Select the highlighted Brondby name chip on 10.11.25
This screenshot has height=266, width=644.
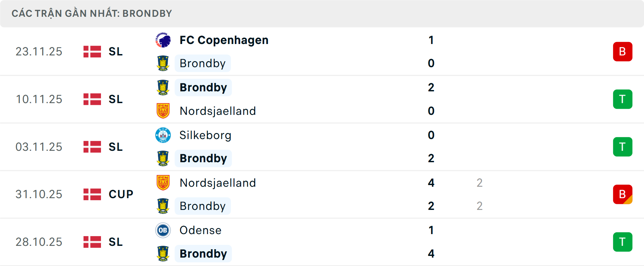tap(203, 87)
